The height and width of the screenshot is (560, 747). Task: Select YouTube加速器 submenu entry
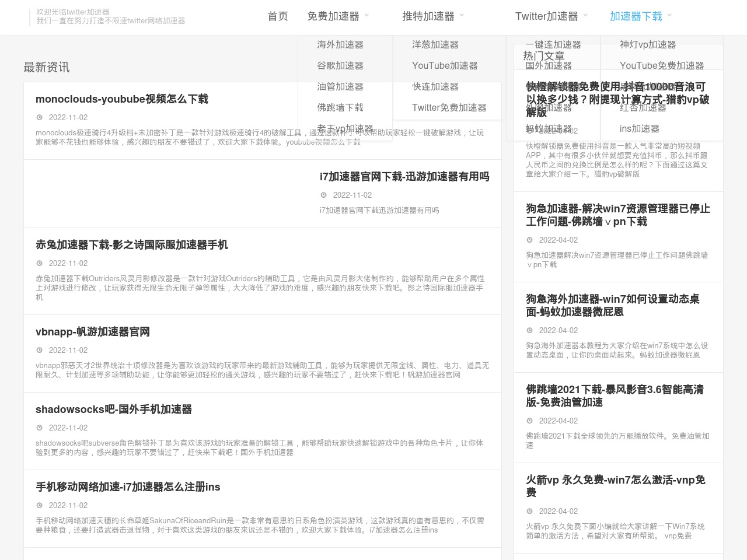445,65
